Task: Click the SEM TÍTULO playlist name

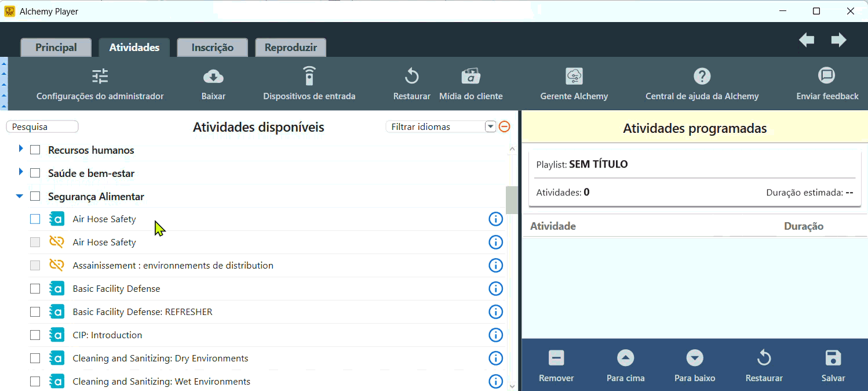Action: point(599,164)
